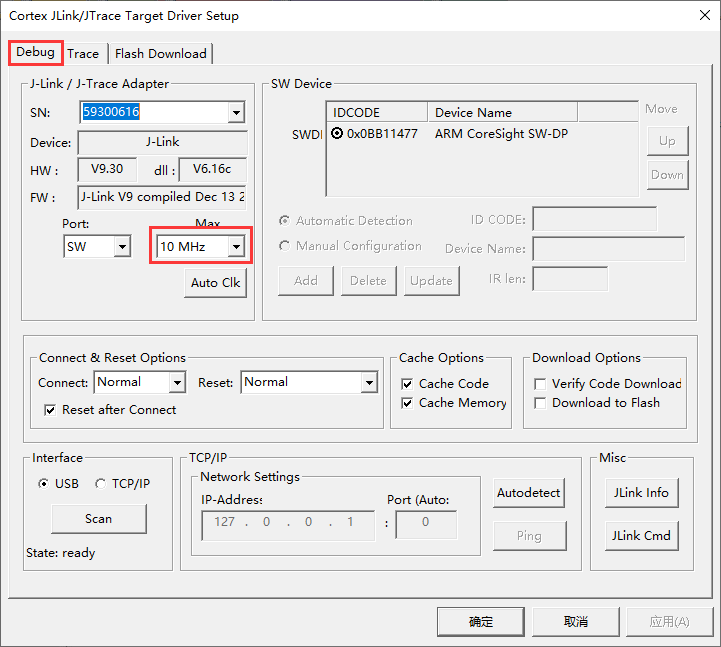
Task: Click the SN field value 59300616
Action: tap(111, 112)
